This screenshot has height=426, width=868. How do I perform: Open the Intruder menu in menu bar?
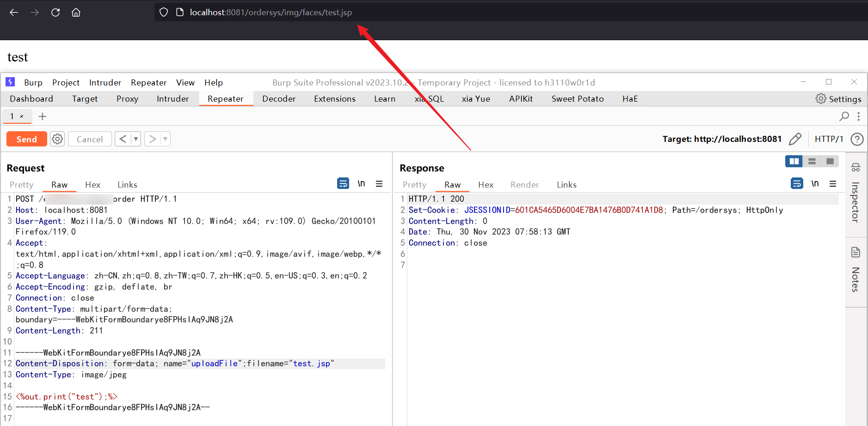pos(105,83)
